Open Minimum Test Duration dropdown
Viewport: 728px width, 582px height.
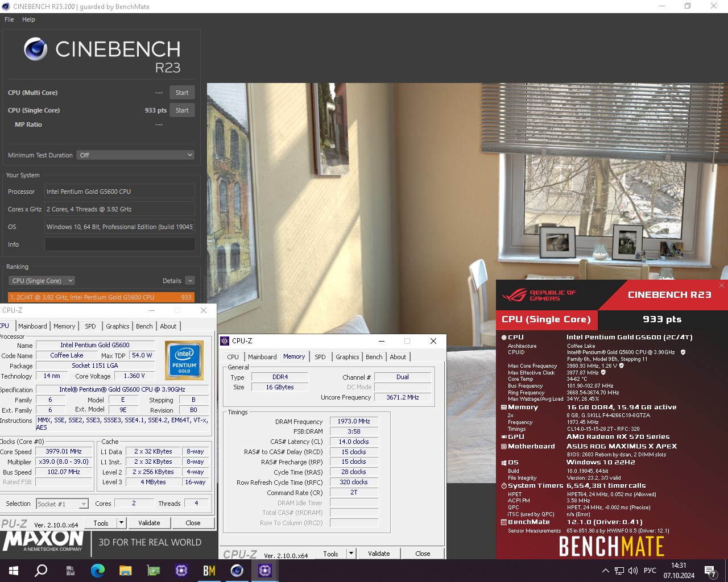[x=136, y=155]
